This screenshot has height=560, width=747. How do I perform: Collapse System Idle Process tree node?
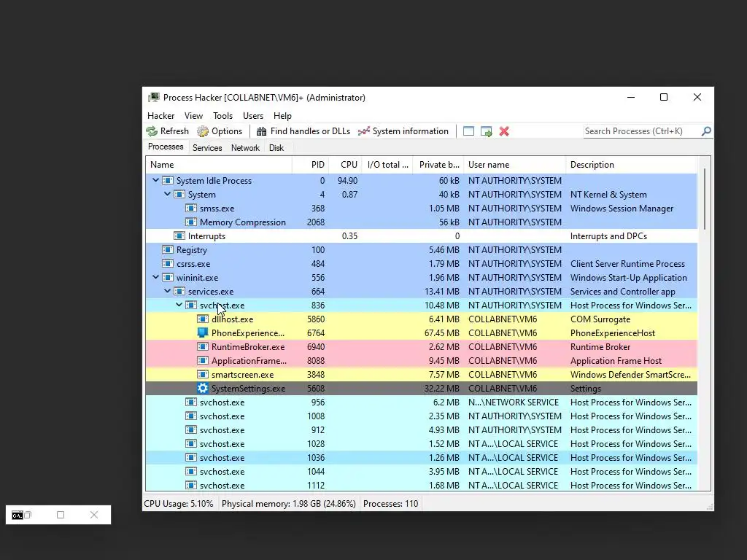tap(156, 181)
